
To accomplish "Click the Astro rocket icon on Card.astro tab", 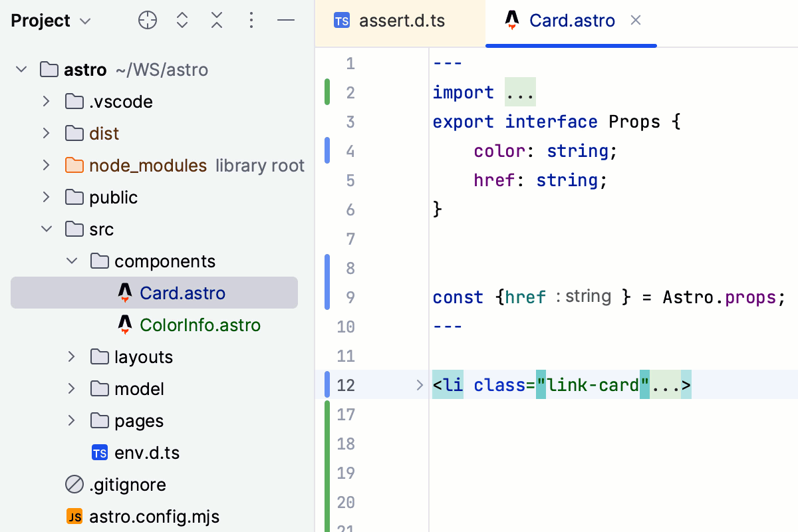I will coord(512,21).
